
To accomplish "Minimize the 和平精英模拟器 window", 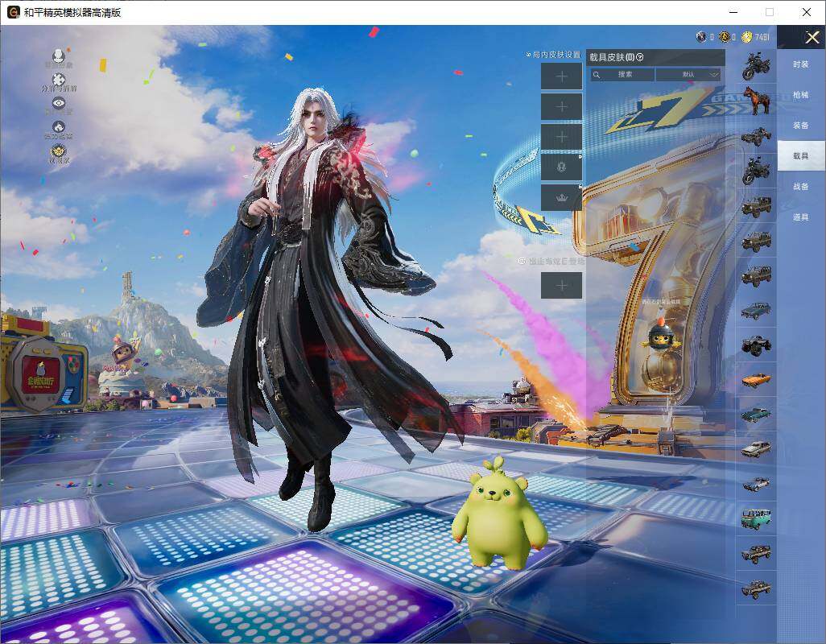I will 733,12.
